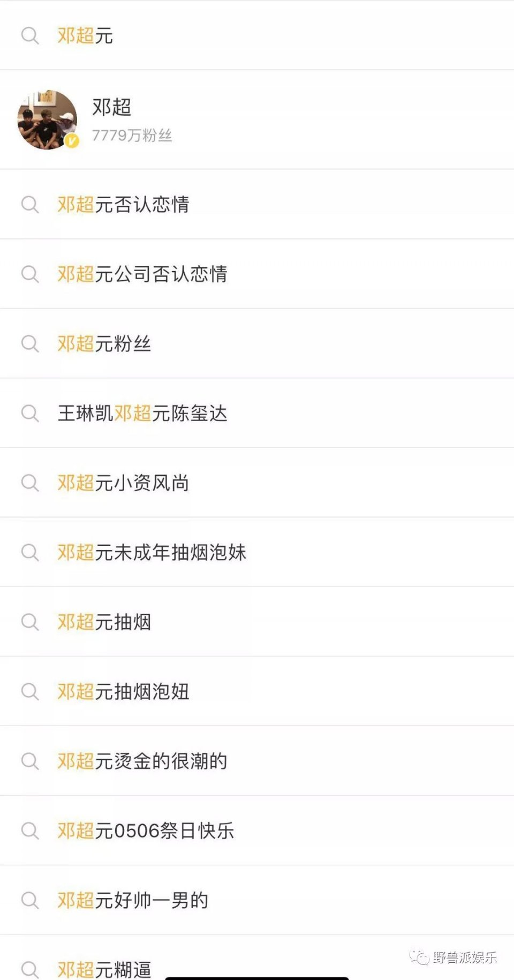
Task: Select suggestion 邓超元烫金的很潮的
Action: click(257, 761)
